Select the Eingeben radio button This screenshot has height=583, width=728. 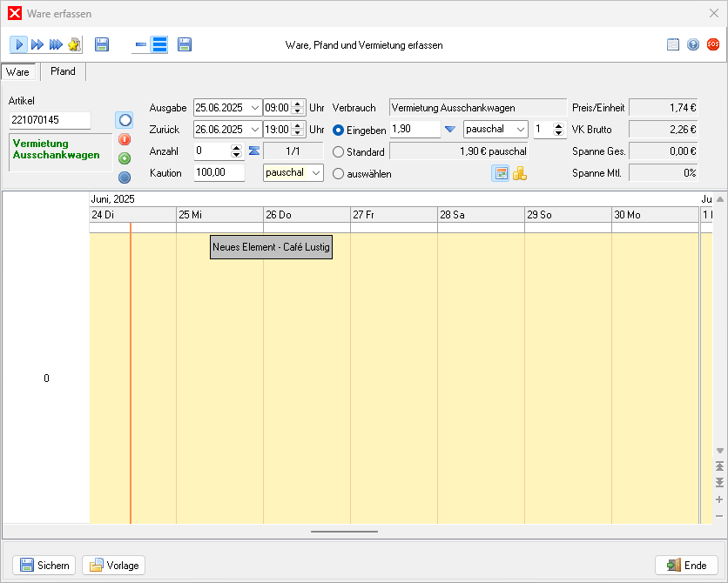tap(339, 130)
